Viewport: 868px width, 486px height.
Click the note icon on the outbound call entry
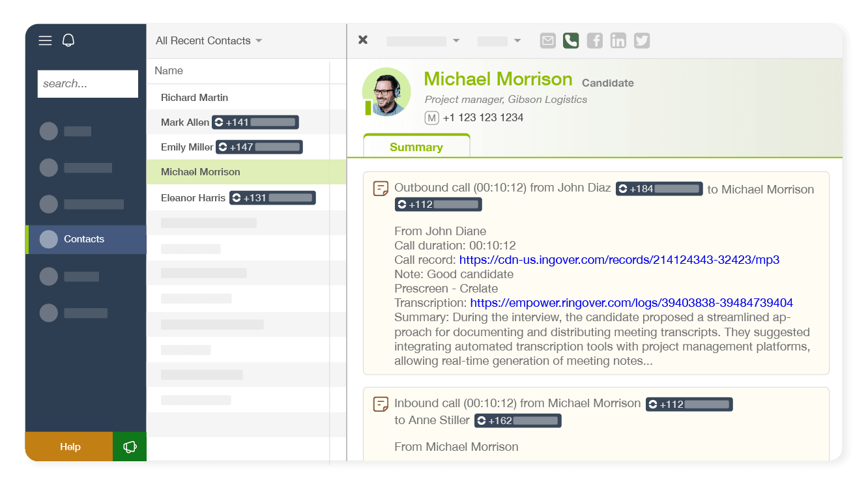tap(380, 188)
